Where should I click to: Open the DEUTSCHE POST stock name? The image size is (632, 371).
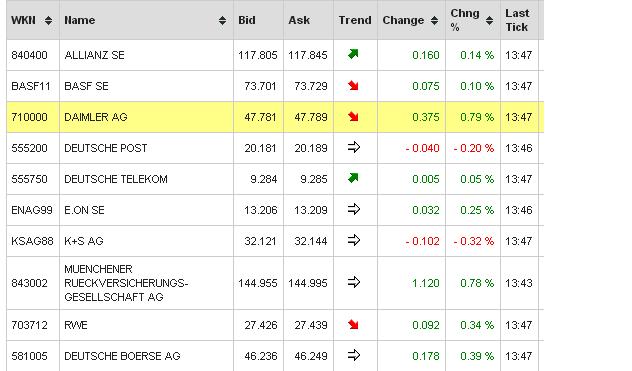pyautogui.click(x=106, y=148)
